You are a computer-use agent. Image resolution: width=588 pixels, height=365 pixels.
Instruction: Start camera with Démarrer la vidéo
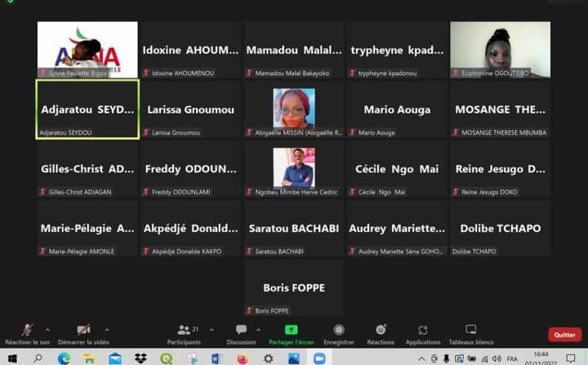(x=82, y=330)
